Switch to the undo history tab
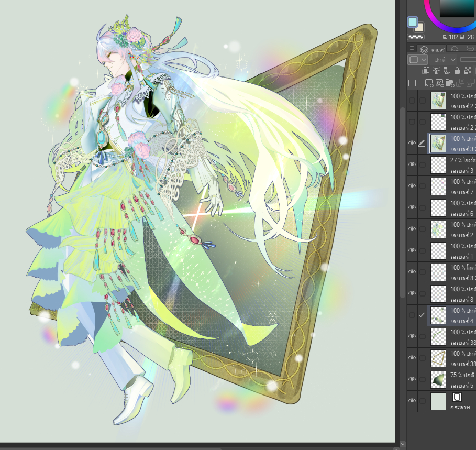Viewport: 476px width, 450px height. [x=470, y=49]
